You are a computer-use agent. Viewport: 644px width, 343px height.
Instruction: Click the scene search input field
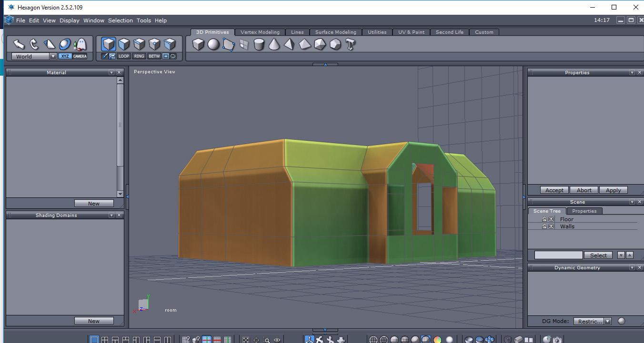click(x=558, y=255)
